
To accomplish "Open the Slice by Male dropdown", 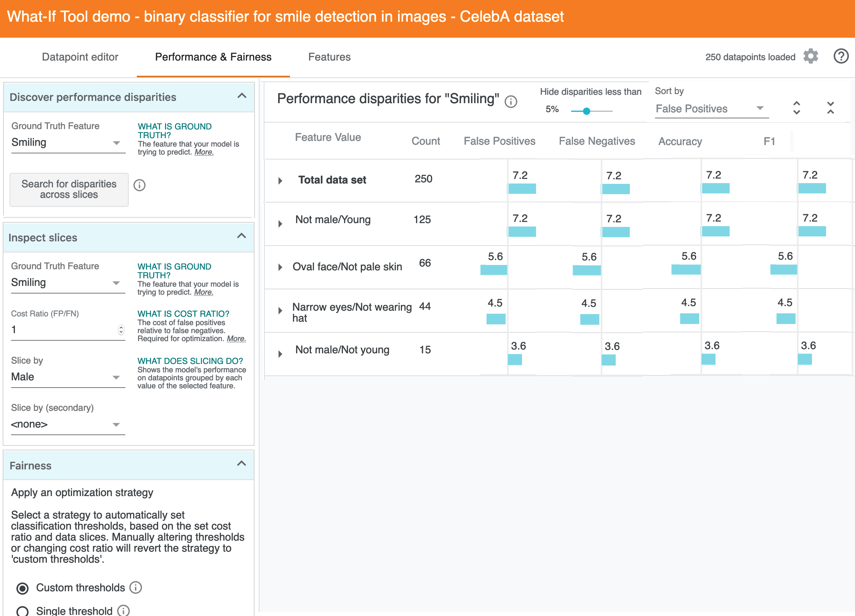I will (x=68, y=377).
